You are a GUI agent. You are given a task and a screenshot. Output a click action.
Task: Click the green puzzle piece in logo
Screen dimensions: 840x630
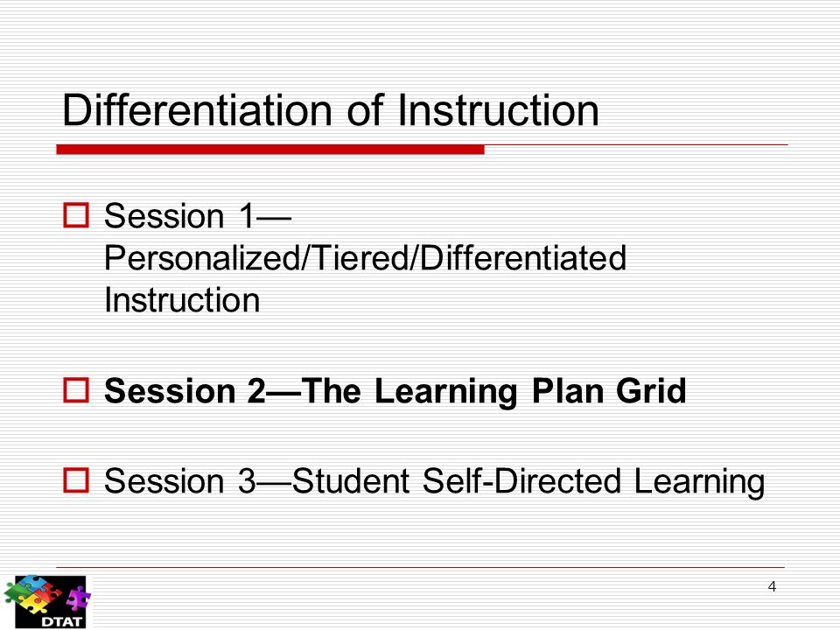[x=18, y=593]
